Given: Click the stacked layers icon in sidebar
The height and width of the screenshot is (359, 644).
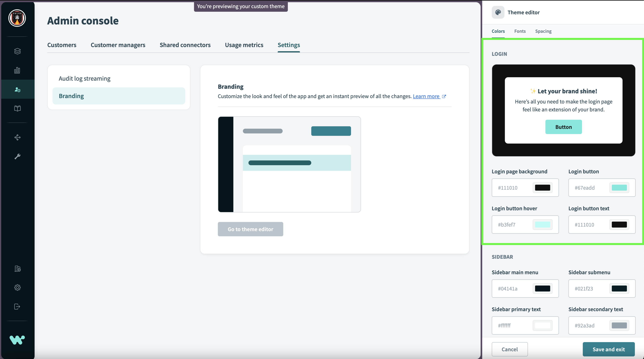Looking at the screenshot, I should 17,51.
